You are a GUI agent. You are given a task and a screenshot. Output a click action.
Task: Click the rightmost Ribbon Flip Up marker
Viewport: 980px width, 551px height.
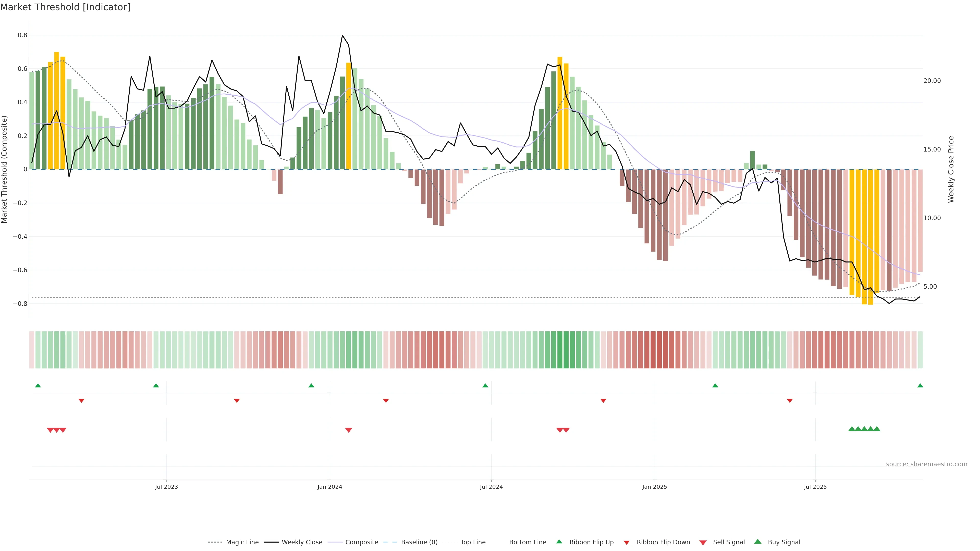coord(920,386)
